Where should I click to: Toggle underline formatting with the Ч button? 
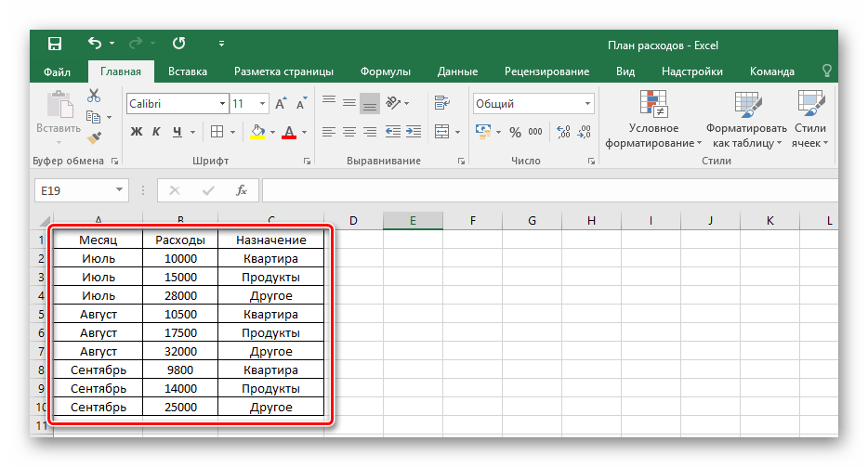[x=178, y=131]
